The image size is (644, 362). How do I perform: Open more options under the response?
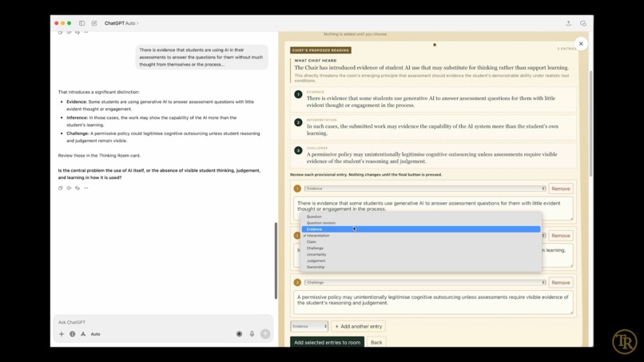85,188
